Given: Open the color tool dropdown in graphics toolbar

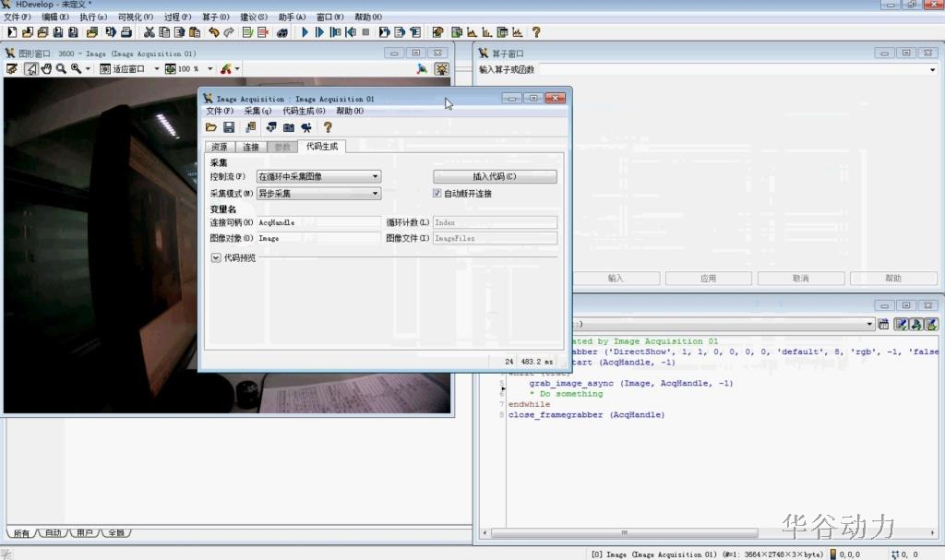Looking at the screenshot, I should (x=237, y=68).
